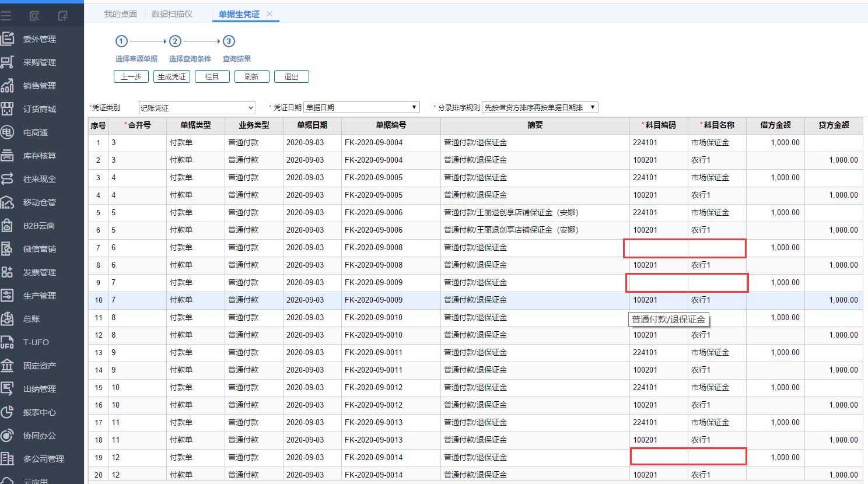868x484 pixels.
Task: Click 1,000.00 credit amount in row 18
Action: coord(843,440)
